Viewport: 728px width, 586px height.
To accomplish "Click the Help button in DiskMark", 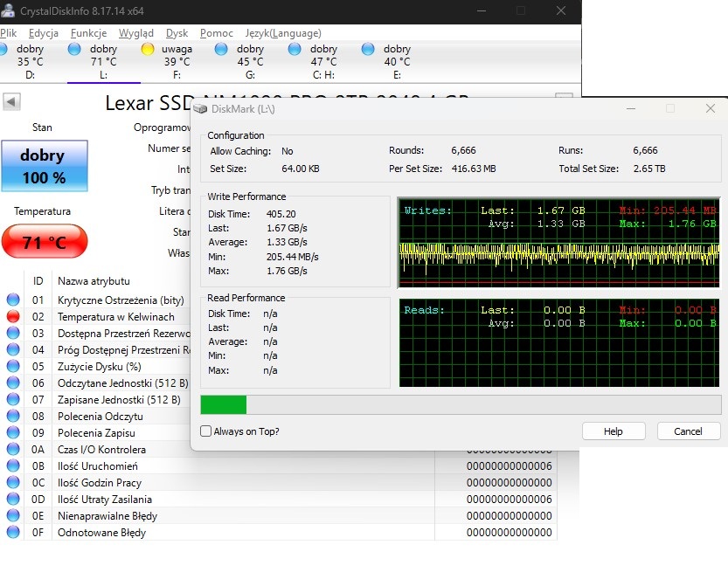I will click(614, 431).
